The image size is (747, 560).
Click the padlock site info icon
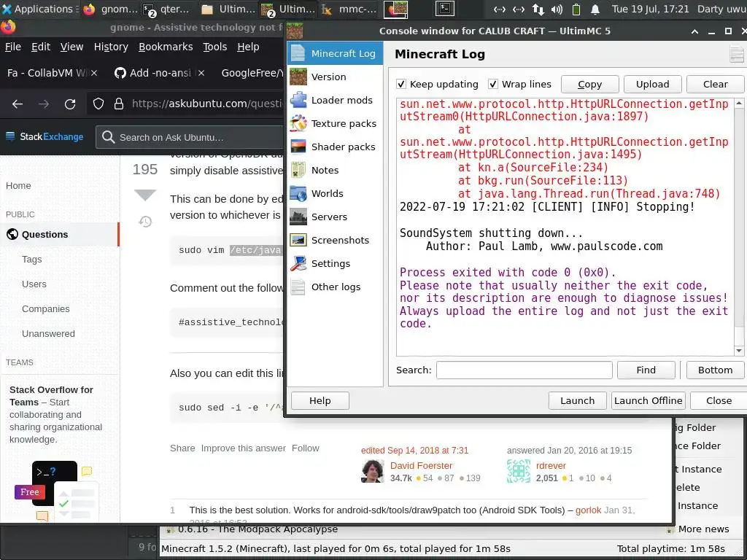(x=119, y=104)
